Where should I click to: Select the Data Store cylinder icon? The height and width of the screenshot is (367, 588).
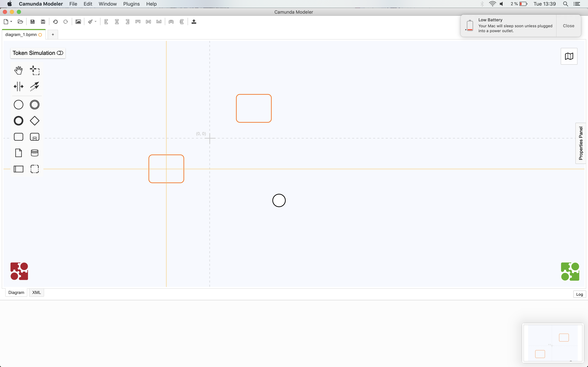pyautogui.click(x=34, y=153)
